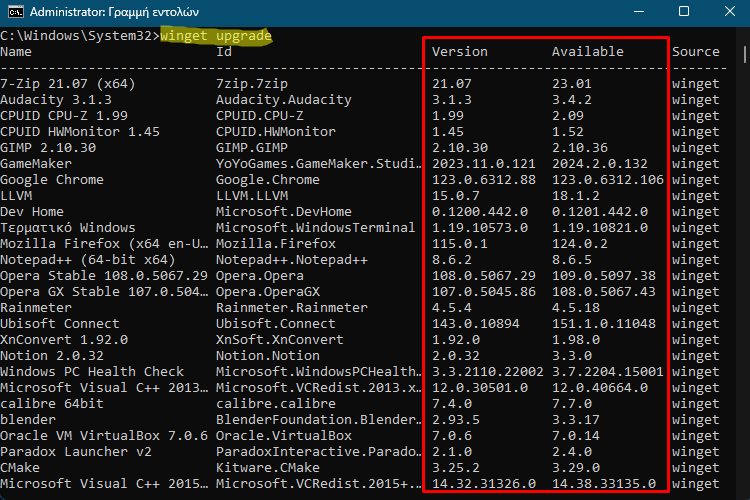Click 'GameMaker' name entry

[36, 164]
